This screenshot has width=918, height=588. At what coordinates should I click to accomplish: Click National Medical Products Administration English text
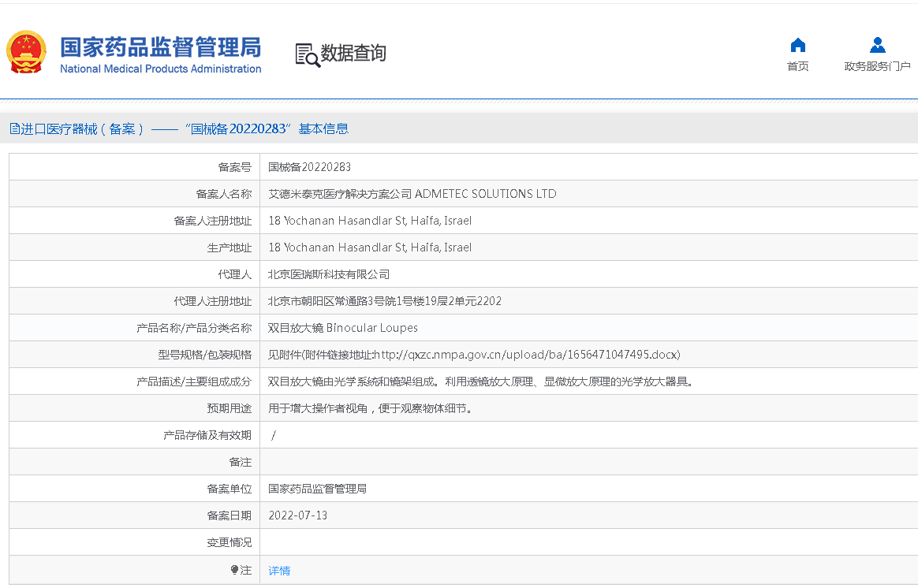click(160, 69)
